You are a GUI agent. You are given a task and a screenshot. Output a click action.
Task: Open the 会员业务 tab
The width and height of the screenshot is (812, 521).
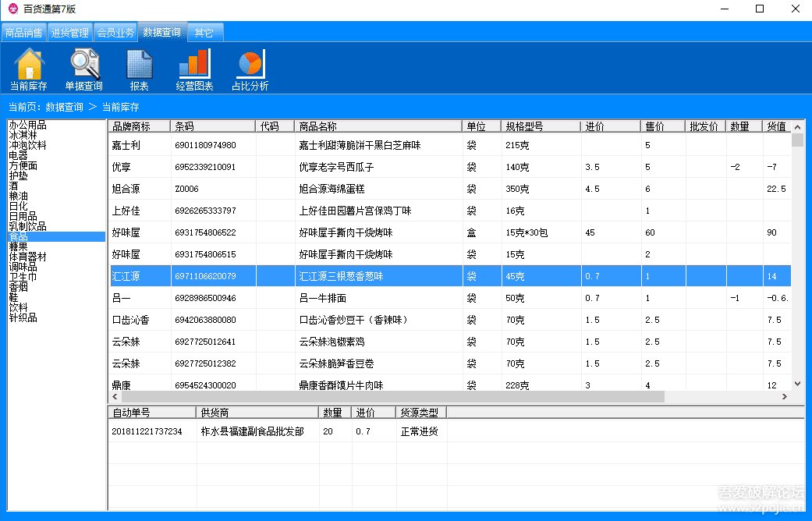pos(115,33)
